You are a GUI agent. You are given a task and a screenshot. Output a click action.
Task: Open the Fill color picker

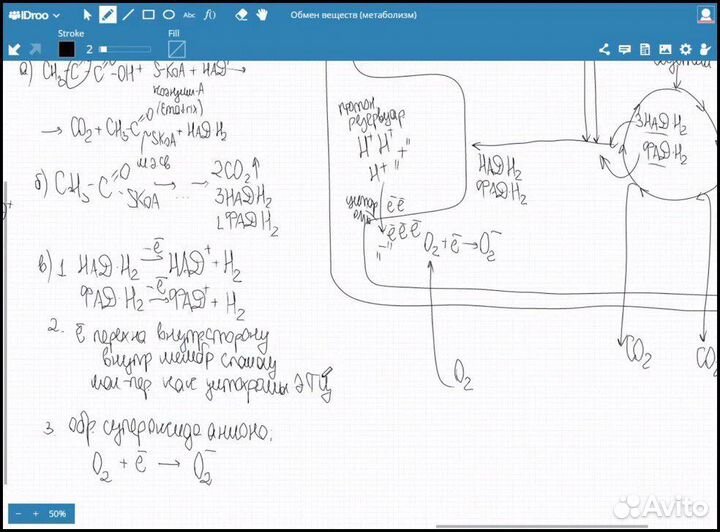tap(176, 48)
